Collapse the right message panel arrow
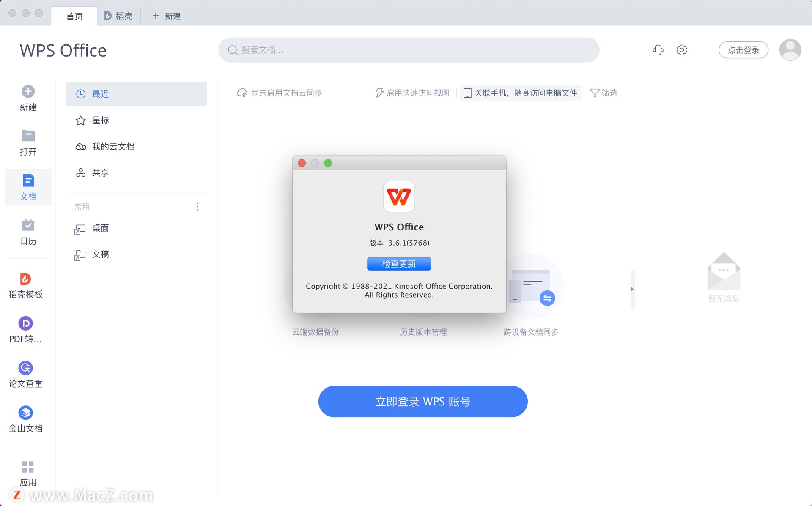This screenshot has width=812, height=506. click(632, 289)
